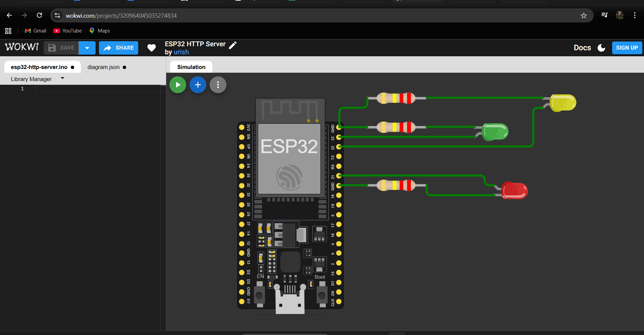
Task: Open the Maps bookmark
Action: [100, 31]
